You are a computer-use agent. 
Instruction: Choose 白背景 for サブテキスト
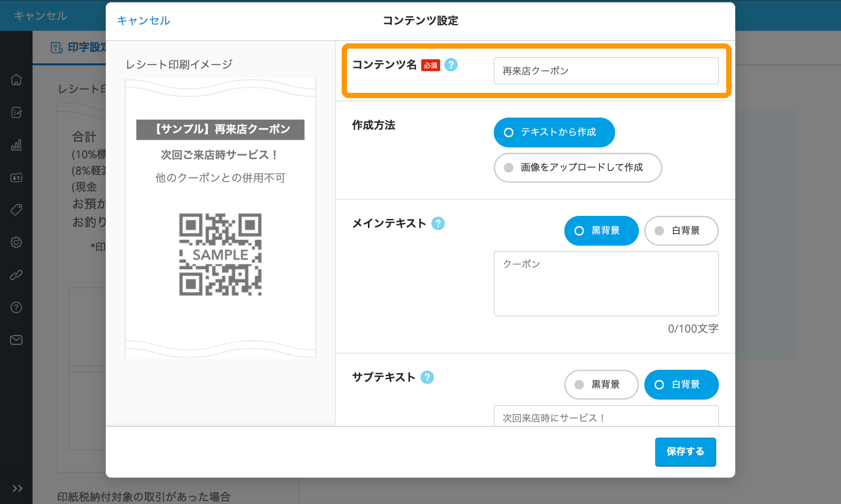[x=681, y=384]
